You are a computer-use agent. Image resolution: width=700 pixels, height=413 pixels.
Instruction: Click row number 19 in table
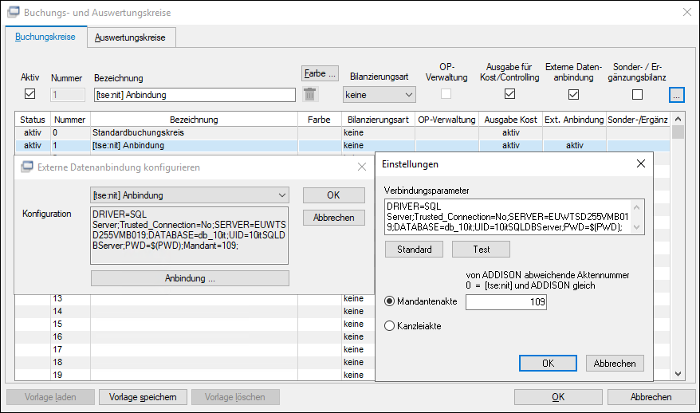(x=58, y=375)
